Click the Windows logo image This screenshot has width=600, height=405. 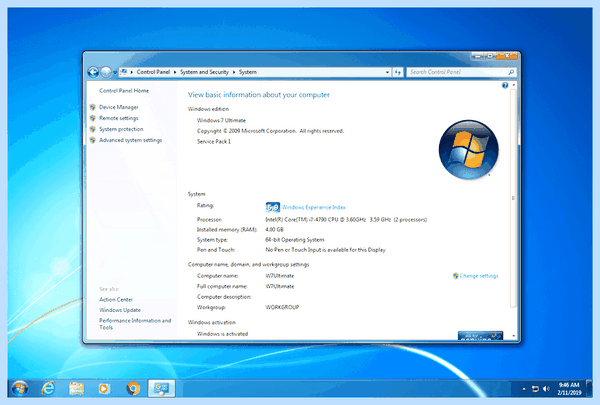pos(469,150)
